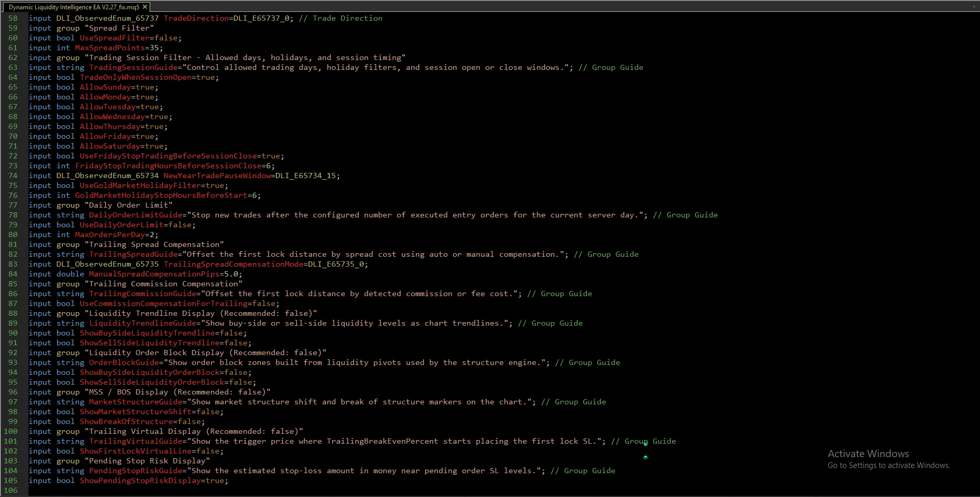Click GoldMarketHolidayStopHoursBeforeStart variable name
The width and height of the screenshot is (980, 497).
point(162,195)
